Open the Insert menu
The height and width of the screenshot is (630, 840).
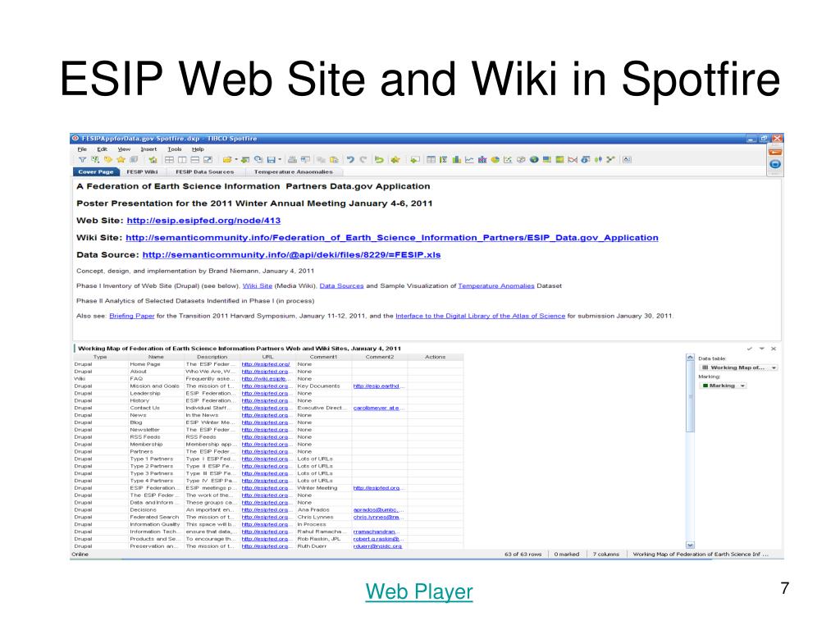coord(148,149)
